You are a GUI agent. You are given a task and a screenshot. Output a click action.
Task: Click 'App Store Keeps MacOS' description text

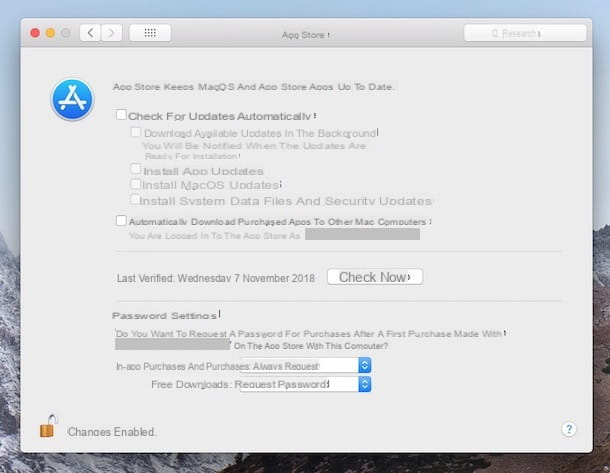coord(253,87)
